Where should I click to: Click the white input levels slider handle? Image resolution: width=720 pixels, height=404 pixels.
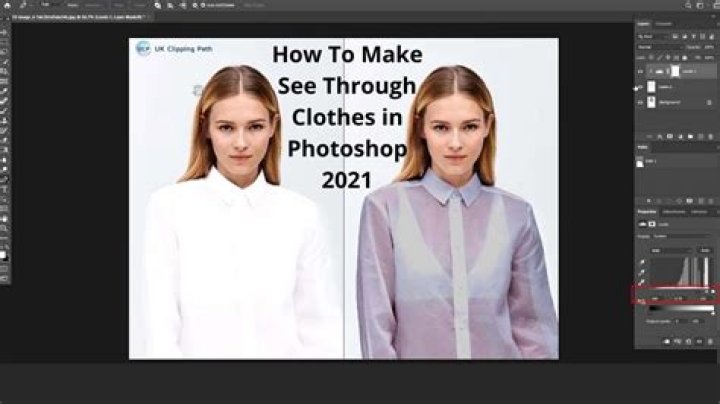pyautogui.click(x=713, y=291)
